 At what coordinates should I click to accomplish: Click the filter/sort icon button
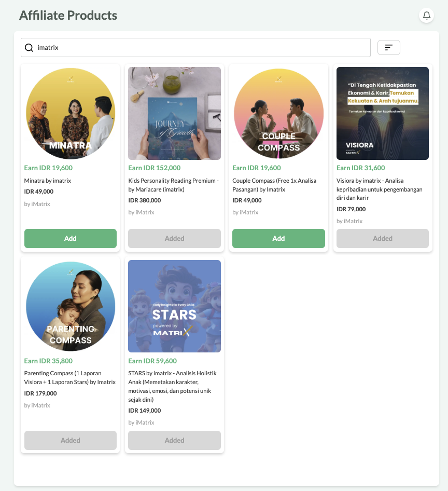coord(388,48)
